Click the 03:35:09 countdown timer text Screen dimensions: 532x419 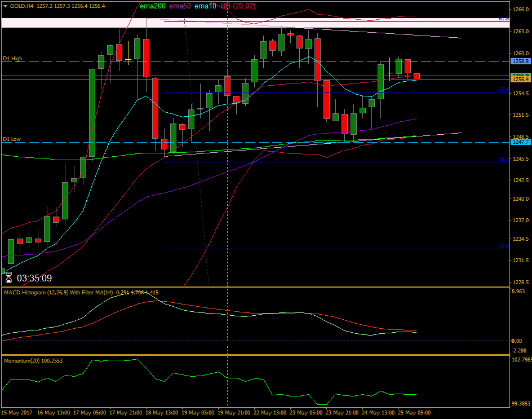point(35,278)
